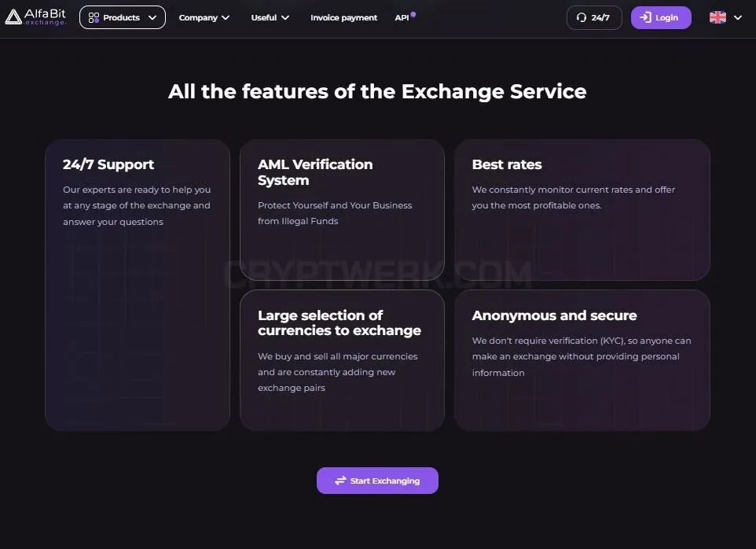Image resolution: width=756 pixels, height=549 pixels.
Task: Open the 24/7 support button
Action: coord(594,17)
